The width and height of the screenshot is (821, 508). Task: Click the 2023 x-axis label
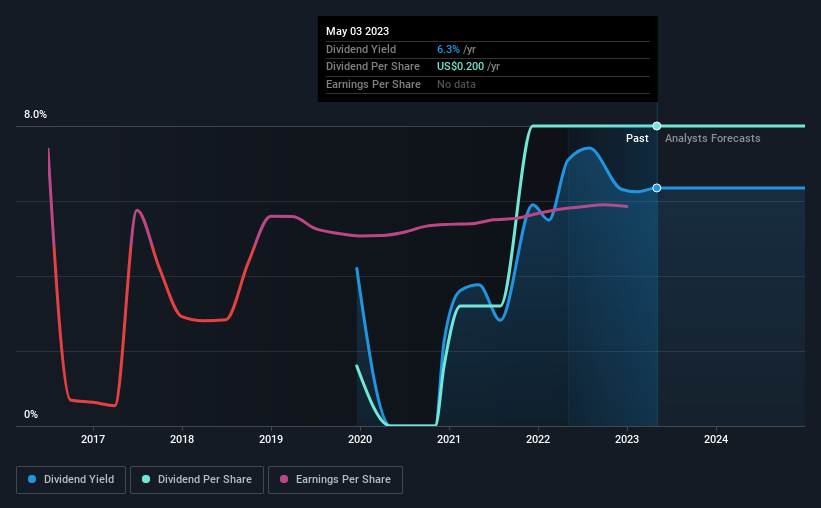[x=627, y=439]
